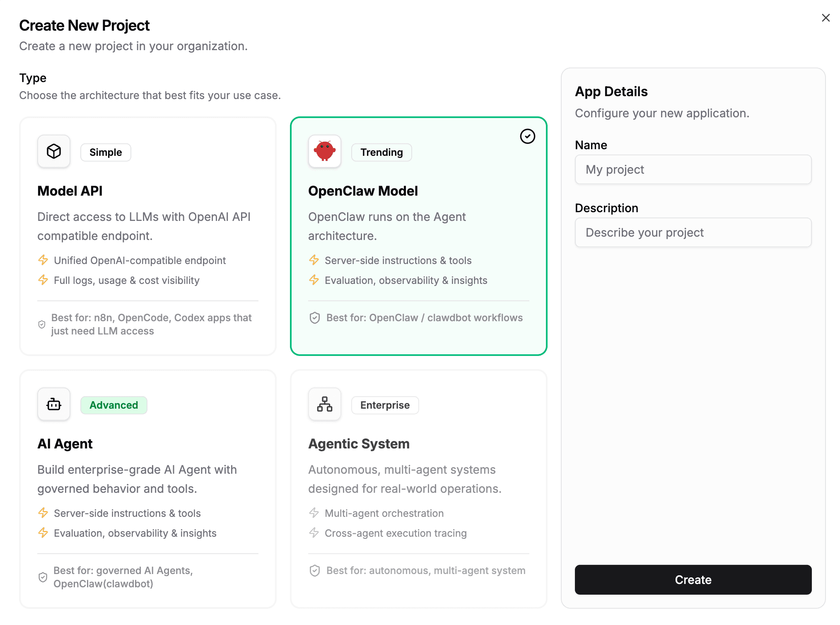The image size is (840, 625).
Task: Click the Model API cube icon
Action: (x=53, y=151)
